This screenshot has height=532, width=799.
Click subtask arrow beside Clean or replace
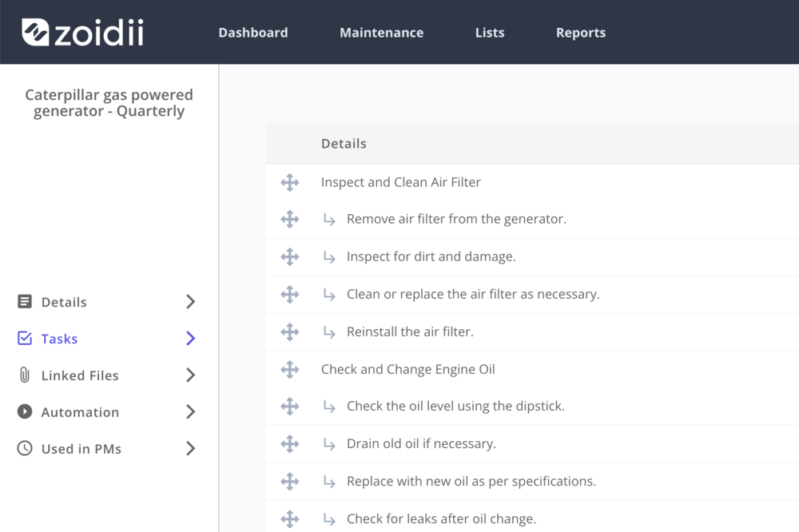pos(329,295)
